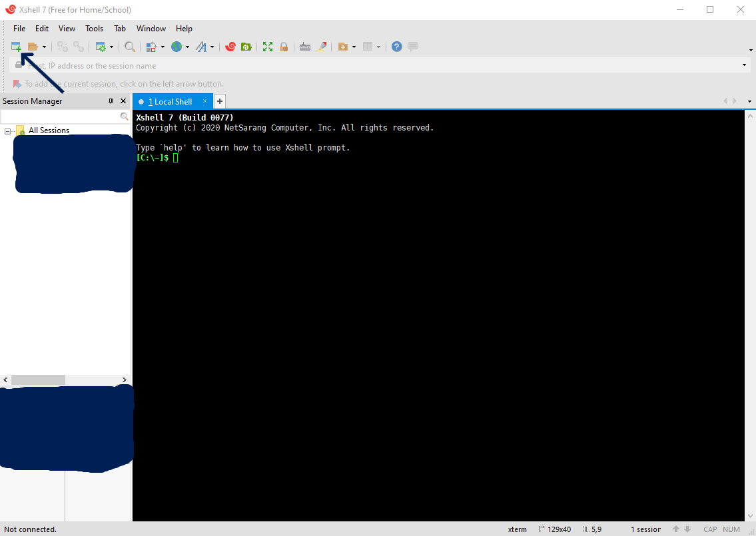Switch to the 1 Local Shell tab
This screenshot has width=756, height=536.
pos(170,102)
